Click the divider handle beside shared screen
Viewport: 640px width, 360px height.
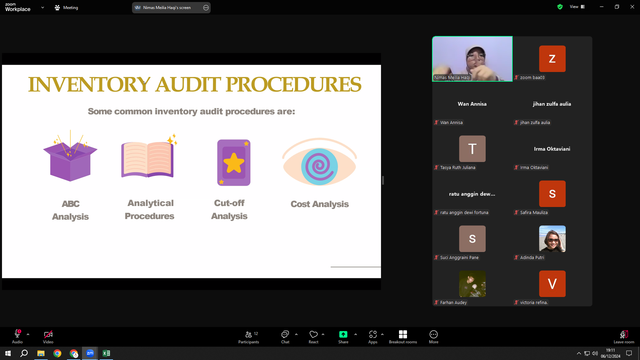pos(383,180)
